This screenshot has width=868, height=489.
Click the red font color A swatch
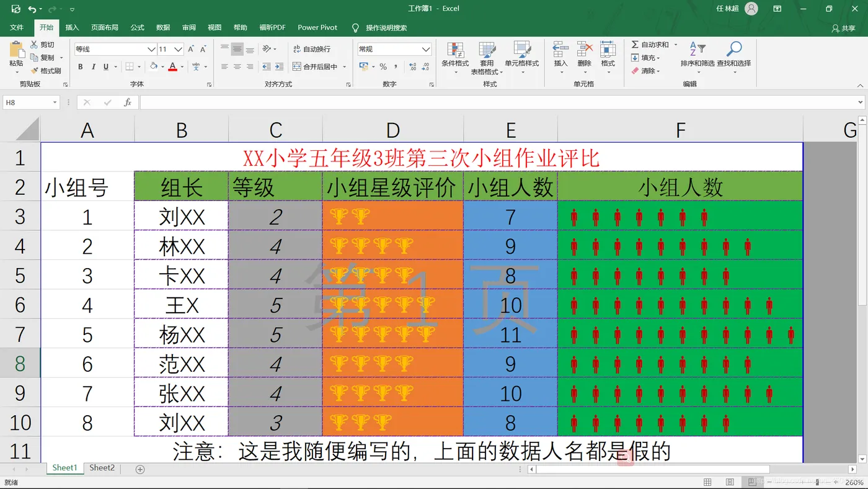click(x=173, y=66)
